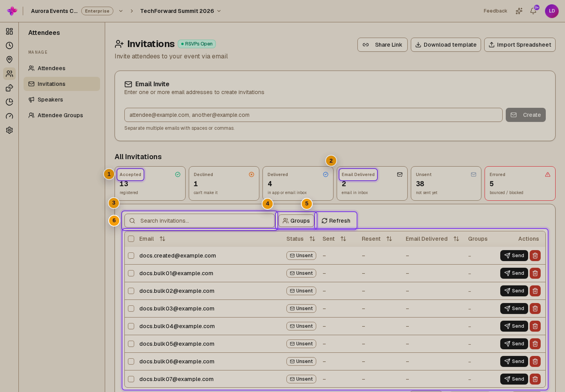Open the location pin icon in the left rail
The width and height of the screenshot is (565, 392).
point(9,60)
